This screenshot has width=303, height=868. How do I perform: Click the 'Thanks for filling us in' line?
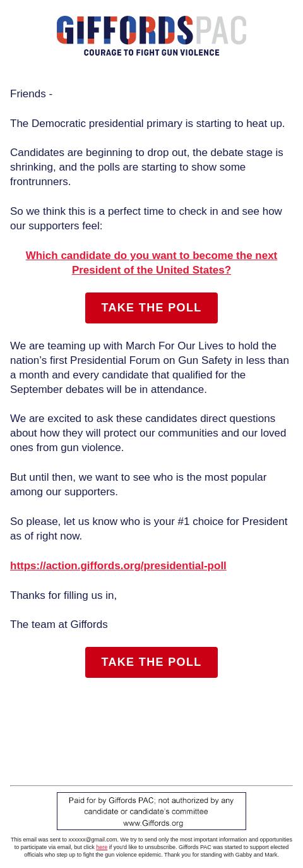point(63,595)
